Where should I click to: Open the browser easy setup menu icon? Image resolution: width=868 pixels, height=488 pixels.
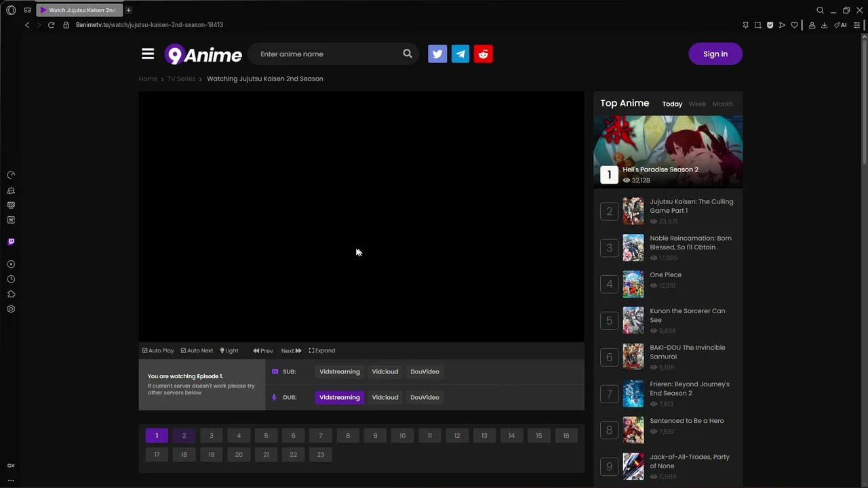coord(856,25)
